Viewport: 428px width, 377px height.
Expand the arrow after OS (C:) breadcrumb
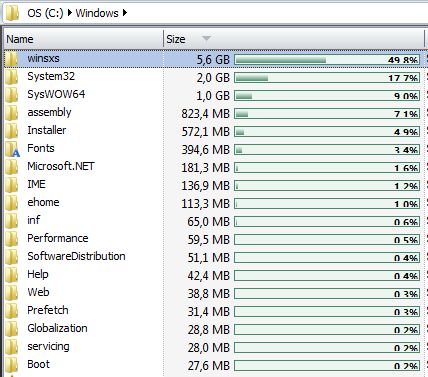pyautogui.click(x=70, y=13)
